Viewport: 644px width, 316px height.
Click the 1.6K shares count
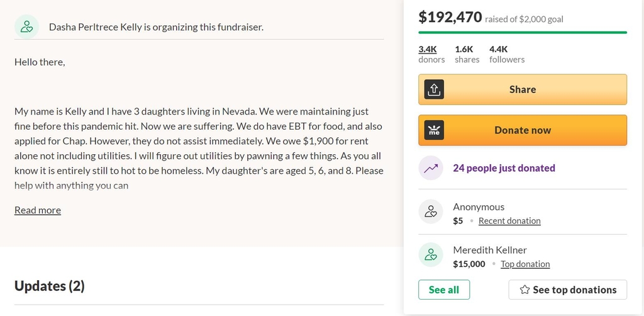click(467, 54)
